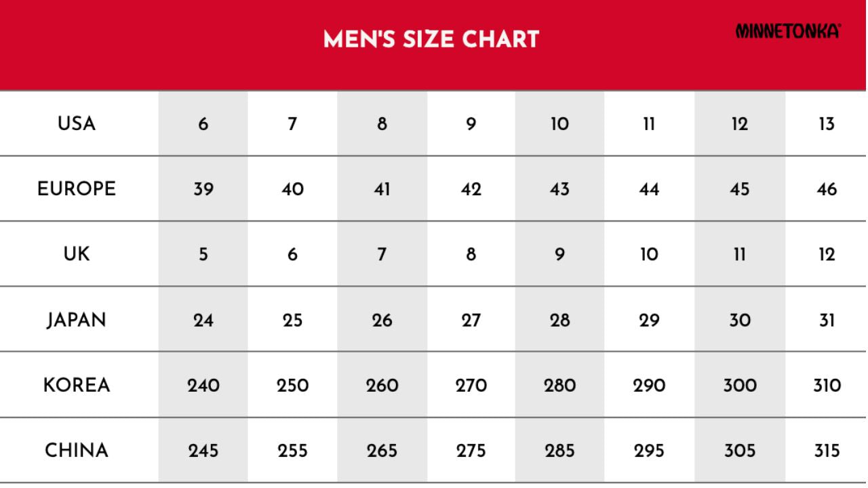The height and width of the screenshot is (488, 868).
Task: Select Europe size 39 cell
Action: coord(203,190)
